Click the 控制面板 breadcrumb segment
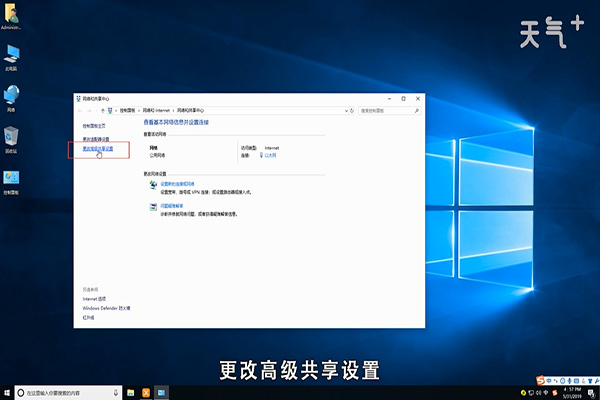This screenshot has width=600, height=400. point(127,111)
